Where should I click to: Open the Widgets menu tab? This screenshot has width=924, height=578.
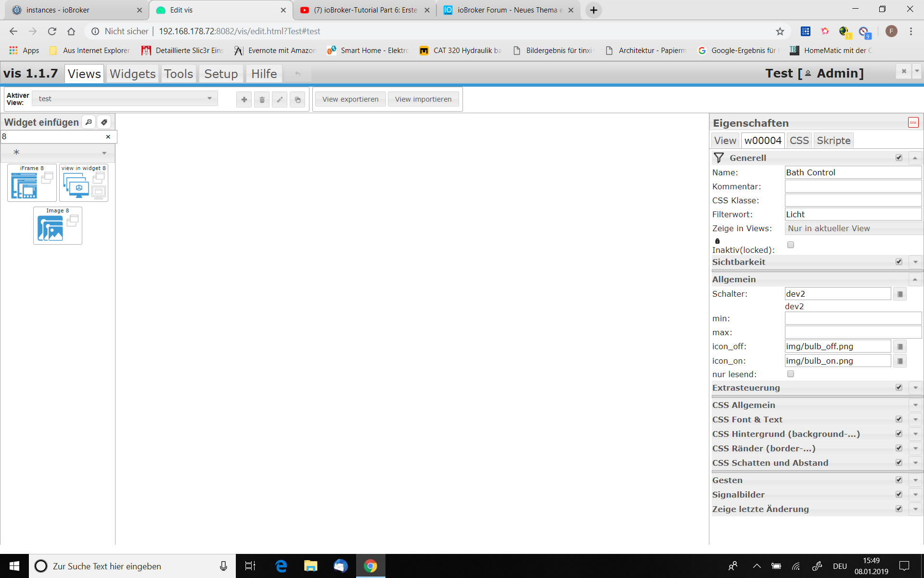point(132,74)
